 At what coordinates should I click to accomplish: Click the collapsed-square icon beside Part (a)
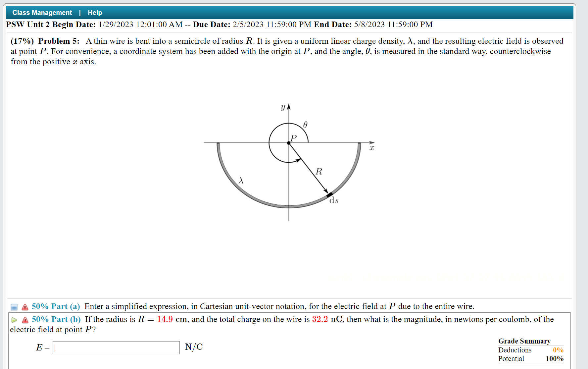click(x=14, y=307)
